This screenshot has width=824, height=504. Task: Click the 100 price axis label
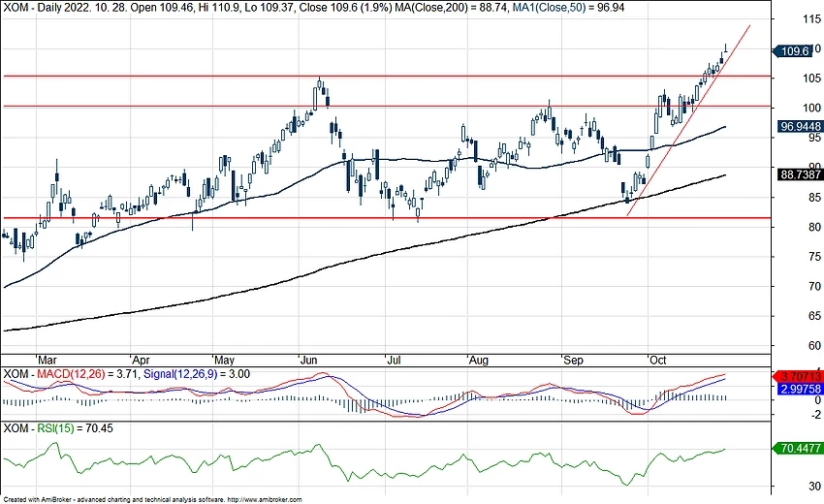[811, 108]
